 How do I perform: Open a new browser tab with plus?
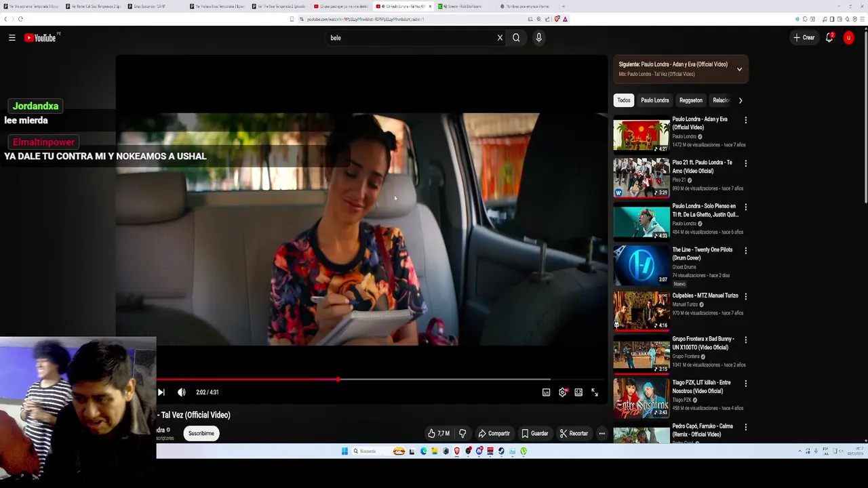pyautogui.click(x=564, y=6)
